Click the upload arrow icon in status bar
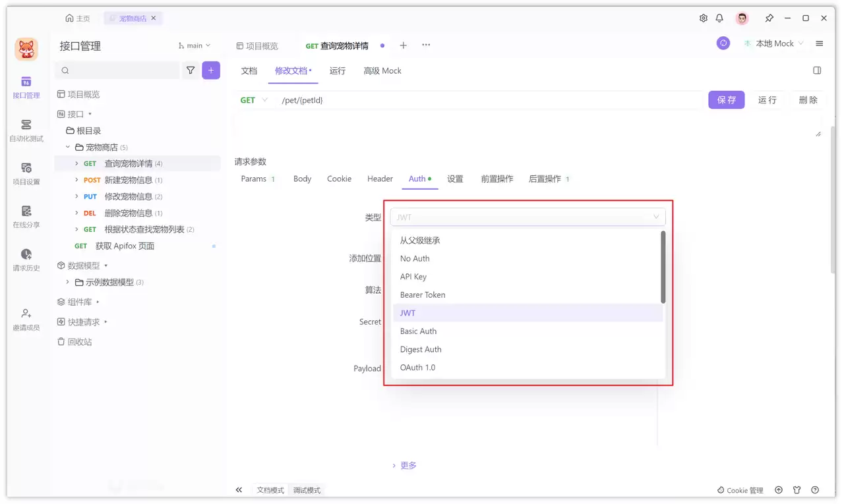 779,490
